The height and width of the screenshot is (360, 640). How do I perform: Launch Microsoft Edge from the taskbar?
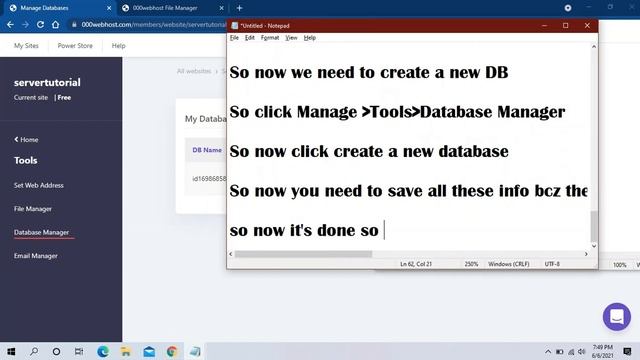103,351
